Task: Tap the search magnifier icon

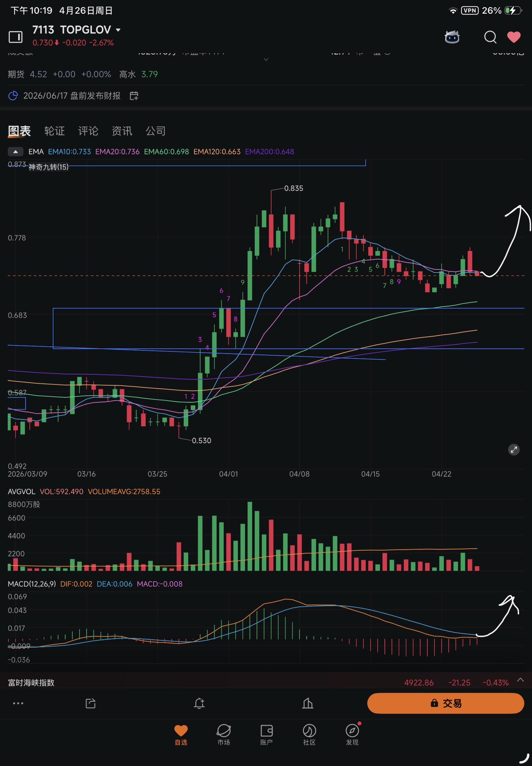Action: [490, 37]
